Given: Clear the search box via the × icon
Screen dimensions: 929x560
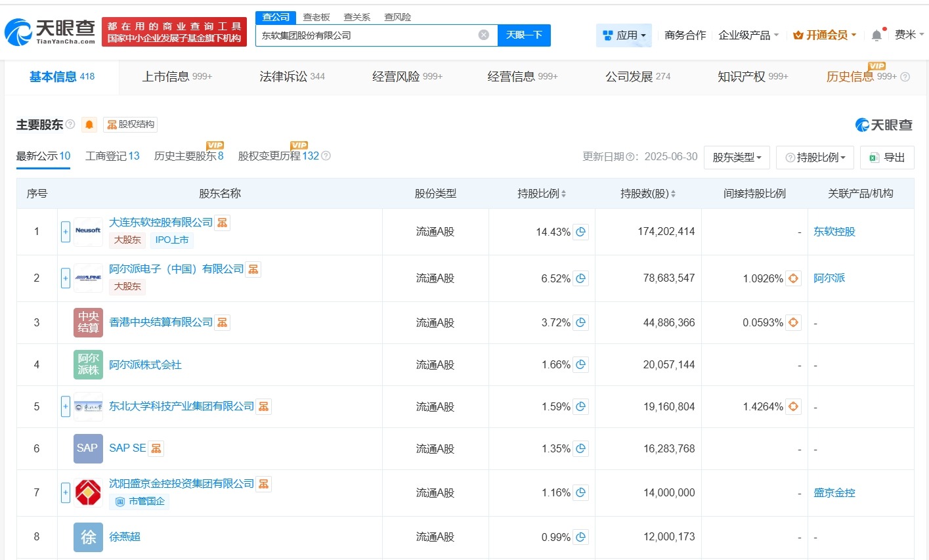Looking at the screenshot, I should coord(483,35).
